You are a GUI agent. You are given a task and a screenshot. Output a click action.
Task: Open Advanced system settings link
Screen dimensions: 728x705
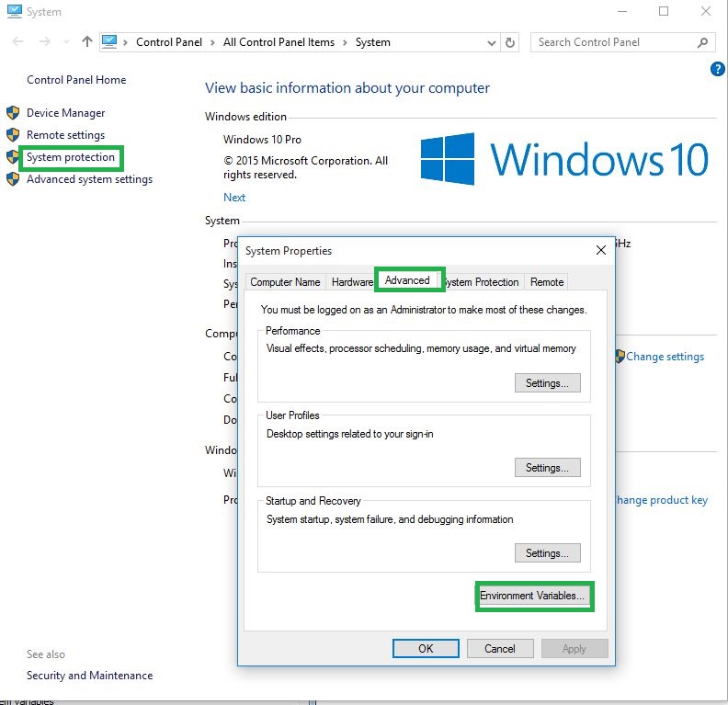(x=89, y=179)
